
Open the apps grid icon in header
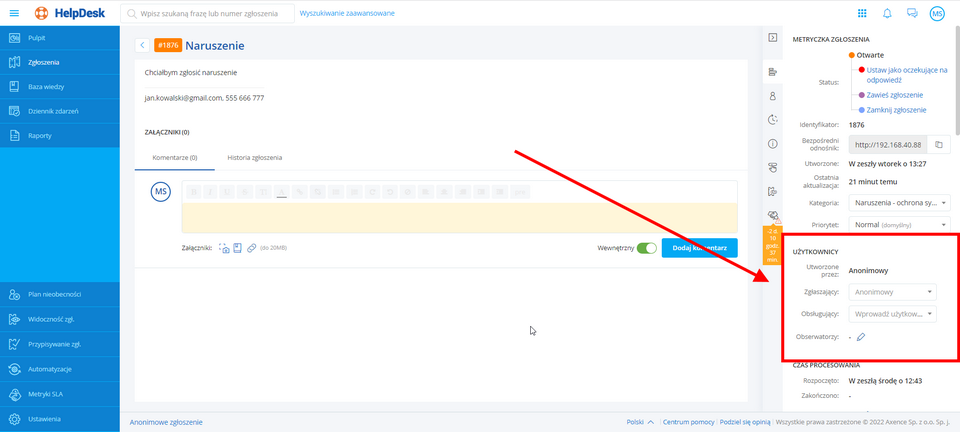pyautogui.click(x=862, y=13)
